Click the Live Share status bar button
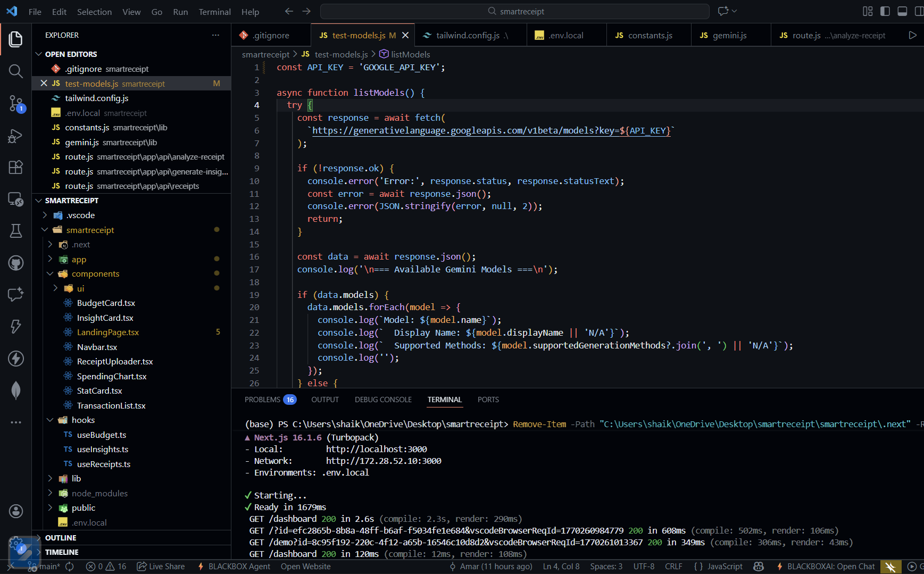Screen dimensions: 924x574 tap(161, 567)
